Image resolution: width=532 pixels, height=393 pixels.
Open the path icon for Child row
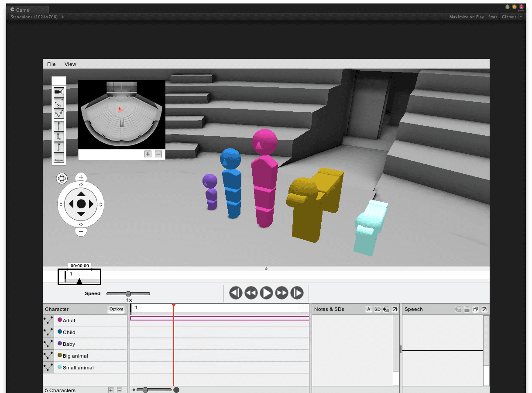[x=48, y=332]
